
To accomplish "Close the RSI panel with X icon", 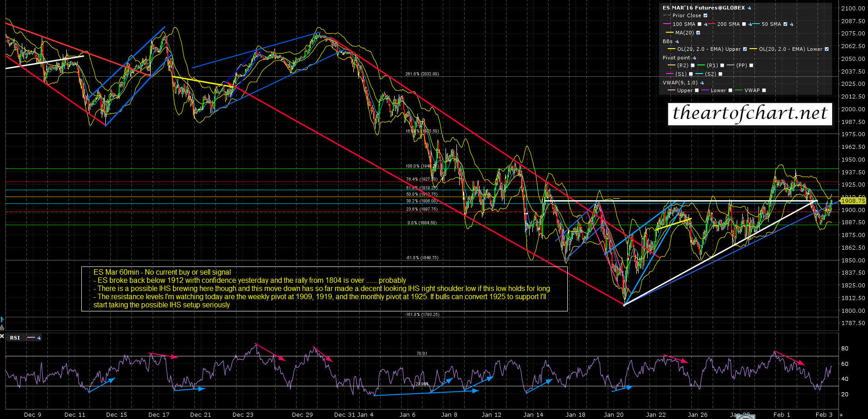I will click(2, 337).
